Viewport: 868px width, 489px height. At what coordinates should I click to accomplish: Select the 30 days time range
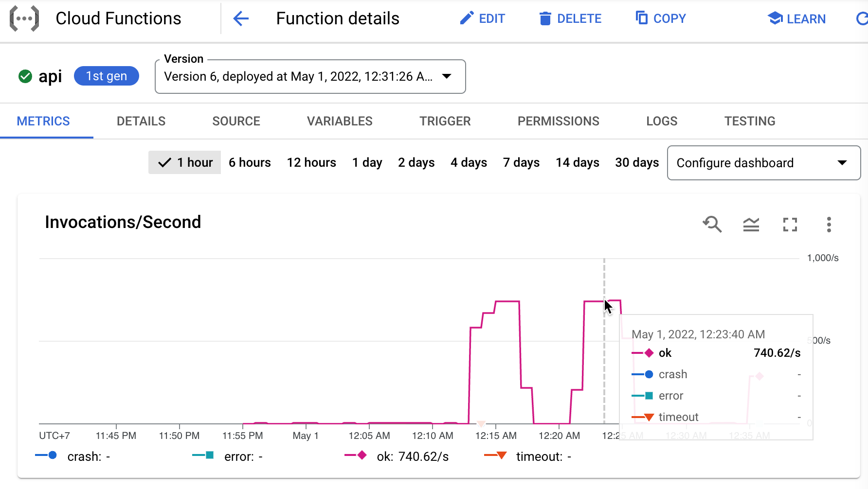(637, 162)
